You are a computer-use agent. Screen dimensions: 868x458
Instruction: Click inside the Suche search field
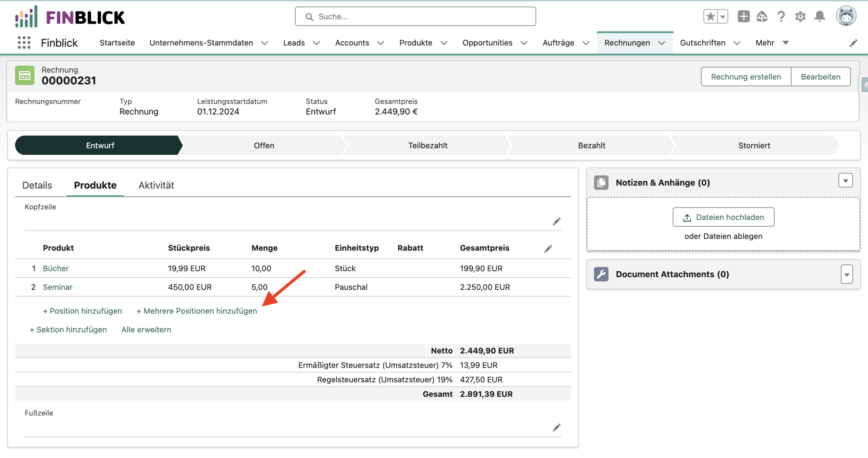click(415, 16)
